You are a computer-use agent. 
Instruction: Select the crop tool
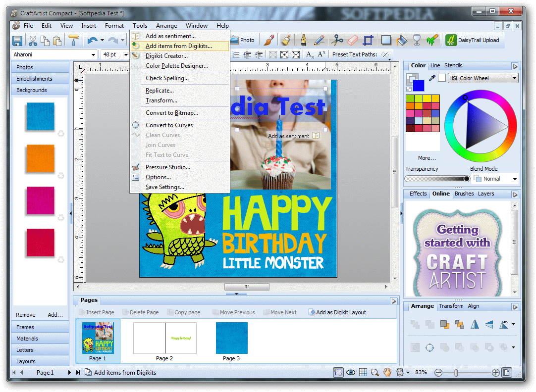coord(368,40)
